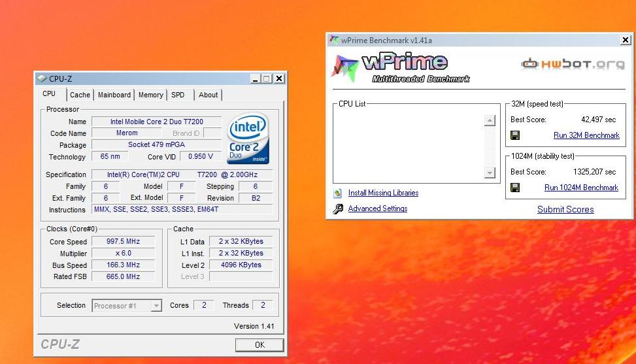
Task: Run the 1024M Benchmark
Action: click(581, 188)
